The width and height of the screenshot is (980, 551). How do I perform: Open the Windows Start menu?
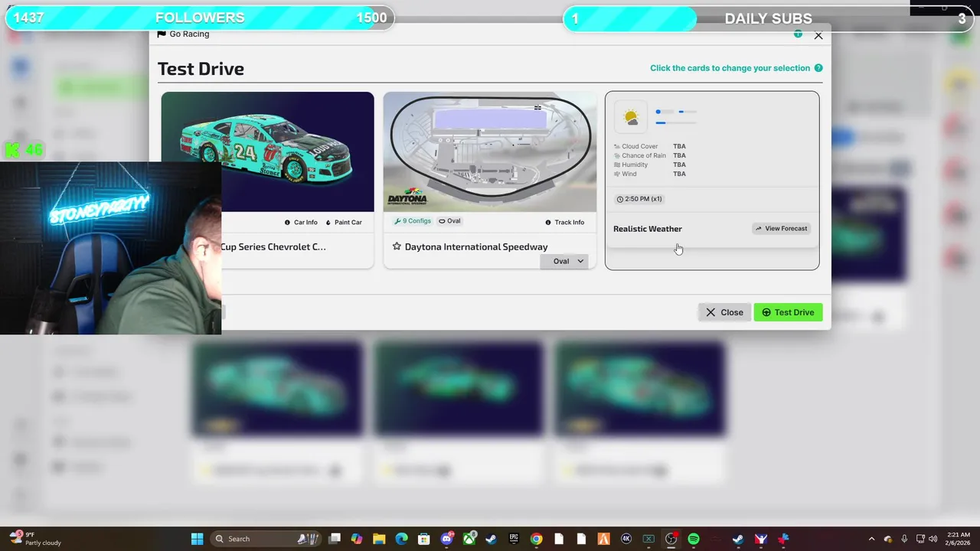click(197, 539)
